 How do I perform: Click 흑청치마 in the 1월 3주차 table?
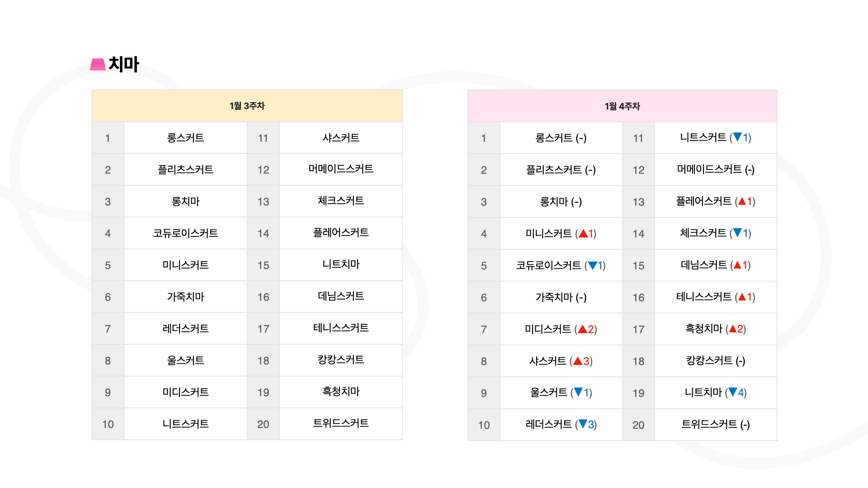(x=341, y=392)
